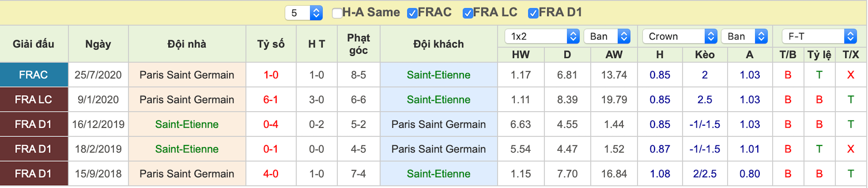Click the Phạt góc column header
The height and width of the screenshot is (188, 868).
(x=359, y=44)
